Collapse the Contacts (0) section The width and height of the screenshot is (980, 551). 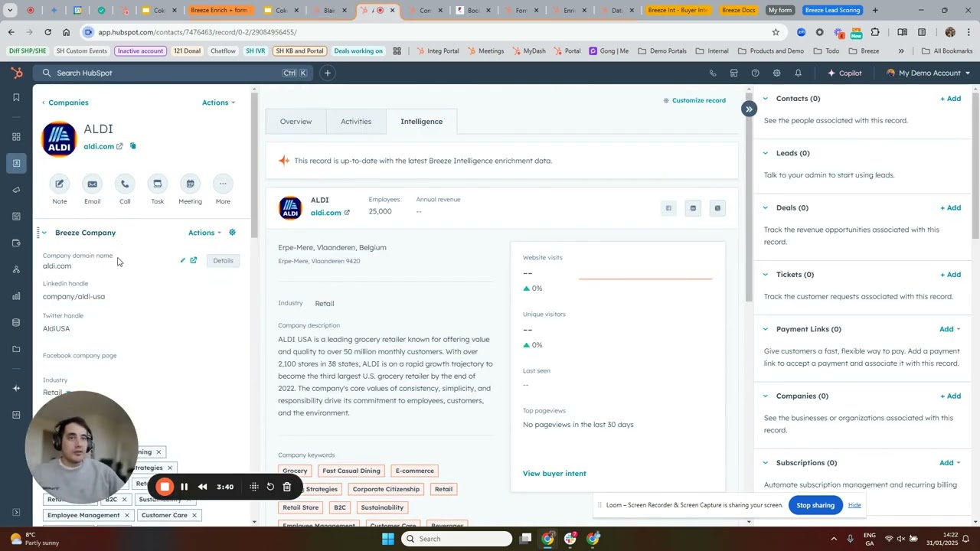click(x=765, y=99)
